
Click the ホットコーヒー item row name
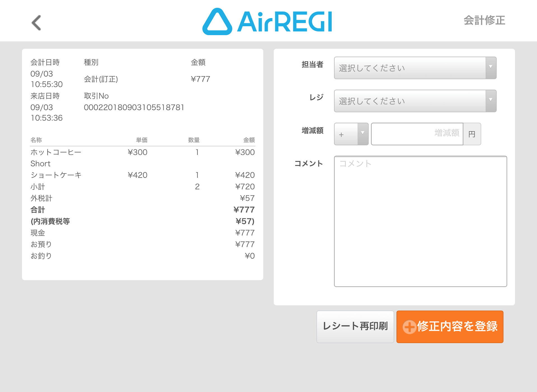[56, 152]
